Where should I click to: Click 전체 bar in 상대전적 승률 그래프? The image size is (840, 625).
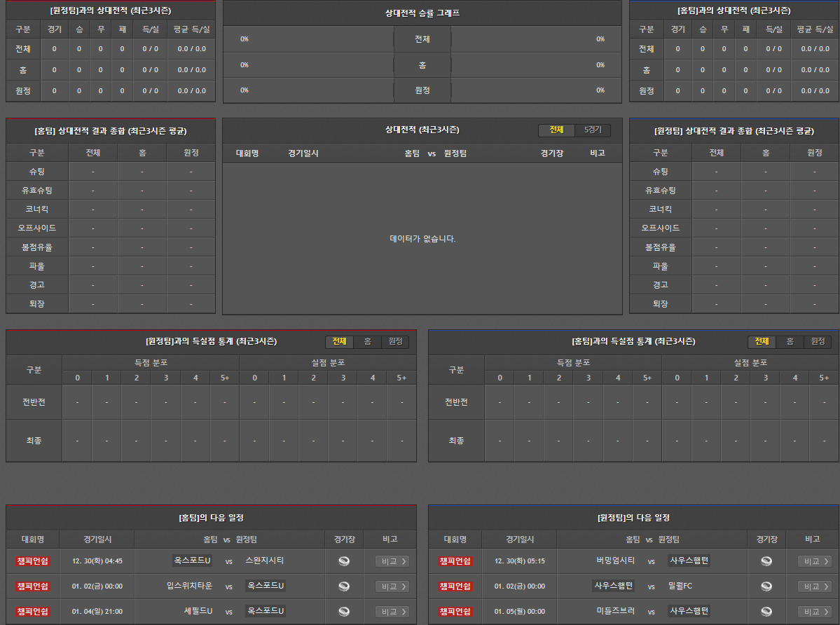pos(422,39)
